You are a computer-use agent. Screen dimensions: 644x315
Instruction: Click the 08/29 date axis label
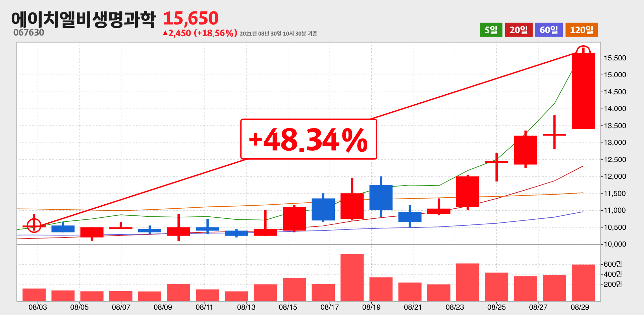[x=580, y=307]
